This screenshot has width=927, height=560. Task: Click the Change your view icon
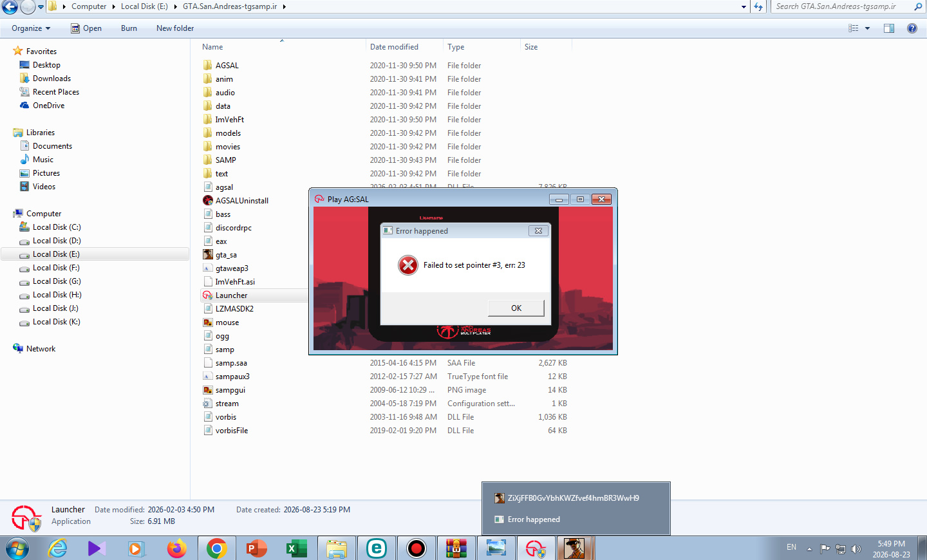(854, 28)
